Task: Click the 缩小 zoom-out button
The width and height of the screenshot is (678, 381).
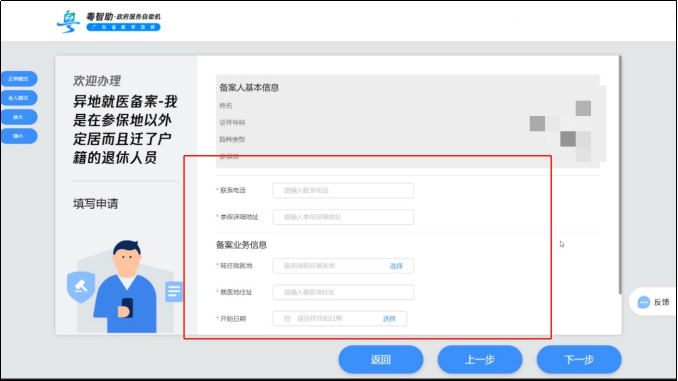Action: point(19,136)
